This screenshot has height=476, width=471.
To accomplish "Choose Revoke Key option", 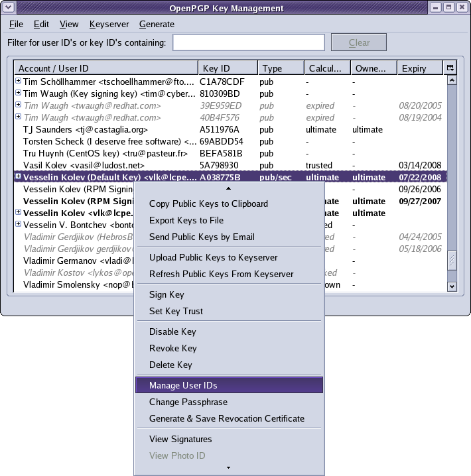I will click(229, 348).
